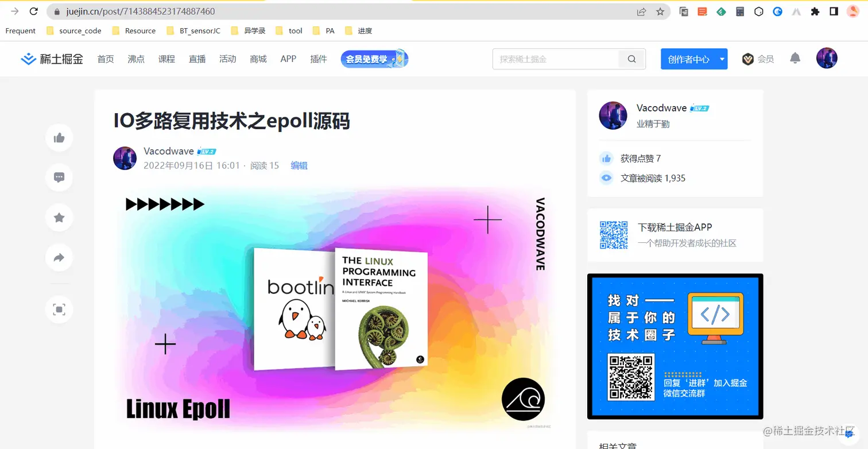Viewport: 868px width, 449px height.
Task: Toggle the 会员 membership badge
Action: [x=748, y=58]
